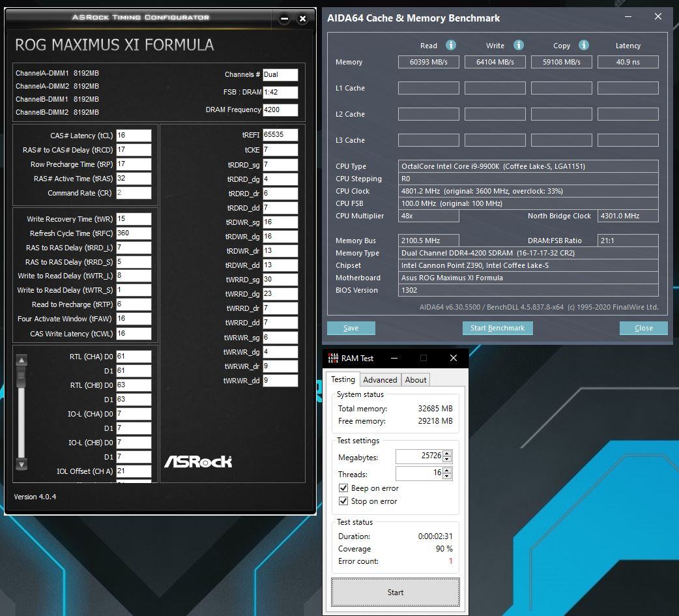Click the CAS# Latency (tCL) field
Screen dimensions: 679x616
[x=134, y=135]
